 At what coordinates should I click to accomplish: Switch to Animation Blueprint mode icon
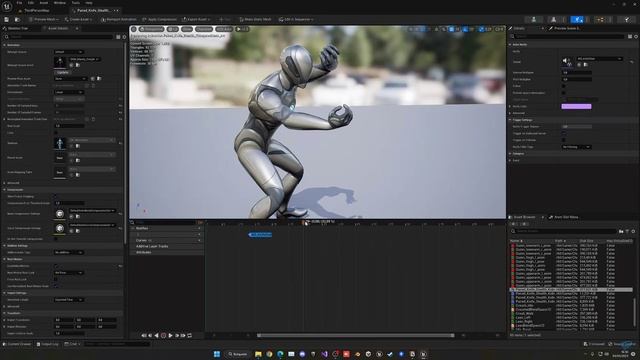tap(600, 19)
